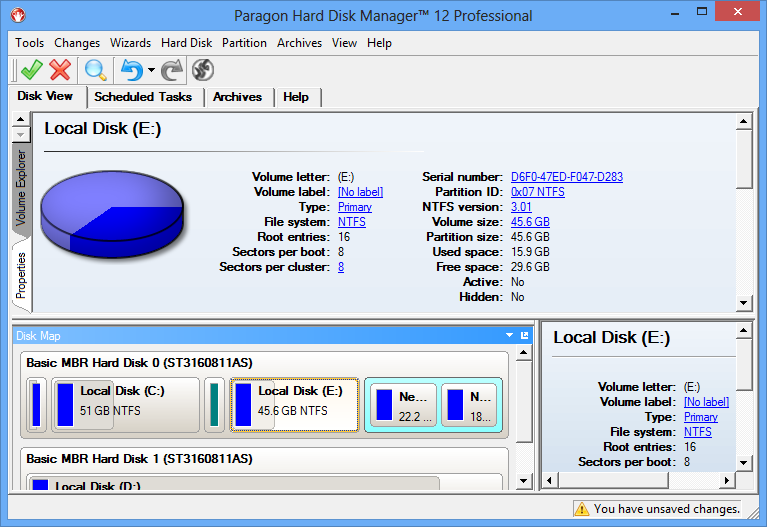Open the Volume Explorer side tab
Image resolution: width=767 pixels, height=527 pixels.
21,188
